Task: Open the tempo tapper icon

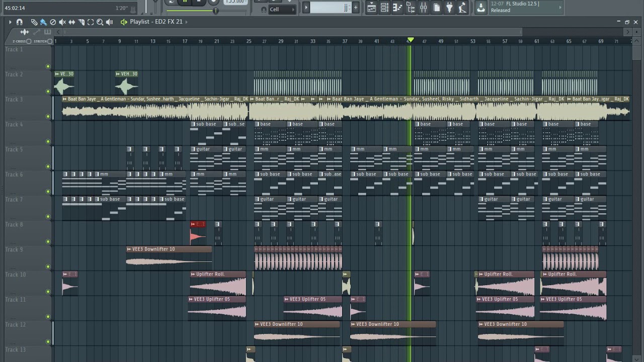Action: coord(462,8)
